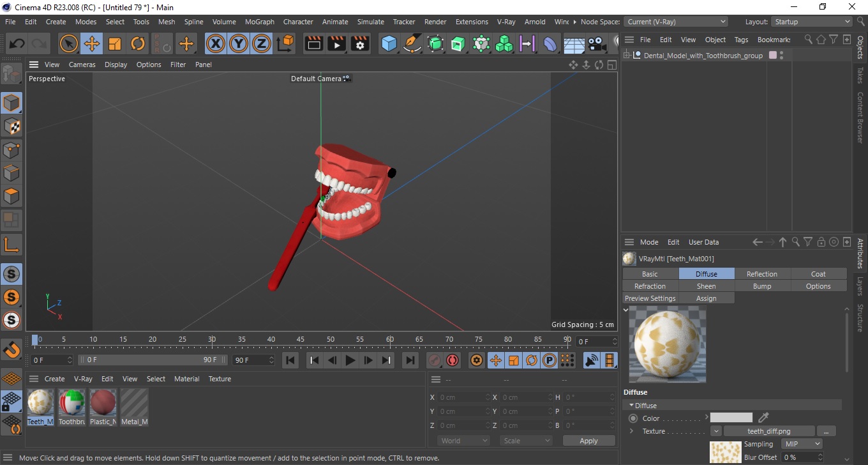Add the Bend deformer

(550, 43)
